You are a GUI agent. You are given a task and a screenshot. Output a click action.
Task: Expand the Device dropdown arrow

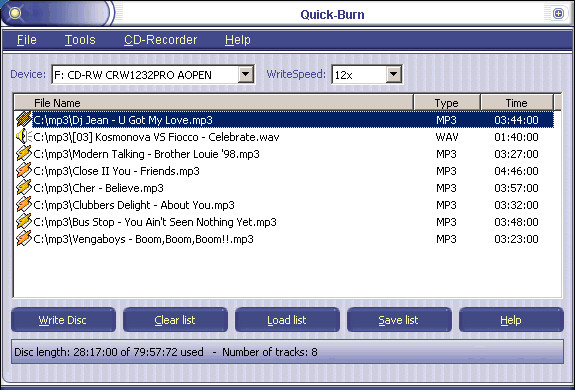(246, 74)
